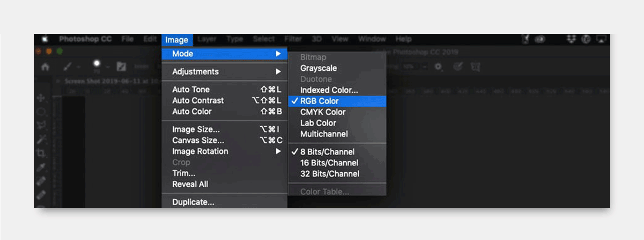This screenshot has width=644, height=240.
Task: Open the Apple menu
Action: [x=45, y=39]
